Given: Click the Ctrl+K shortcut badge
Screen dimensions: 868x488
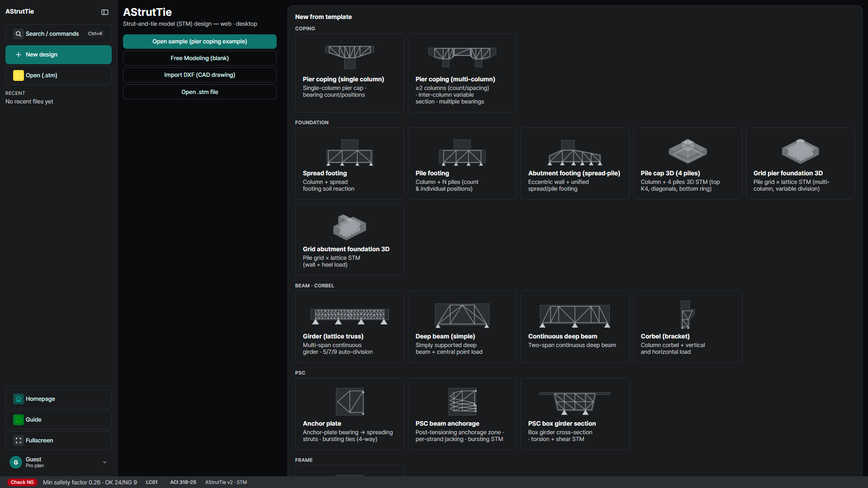Looking at the screenshot, I should (x=95, y=34).
